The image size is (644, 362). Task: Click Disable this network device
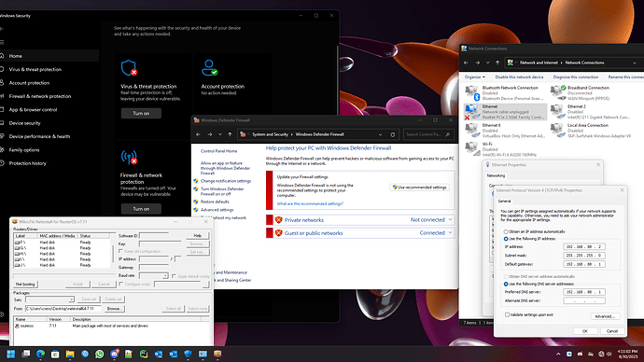coord(519,77)
